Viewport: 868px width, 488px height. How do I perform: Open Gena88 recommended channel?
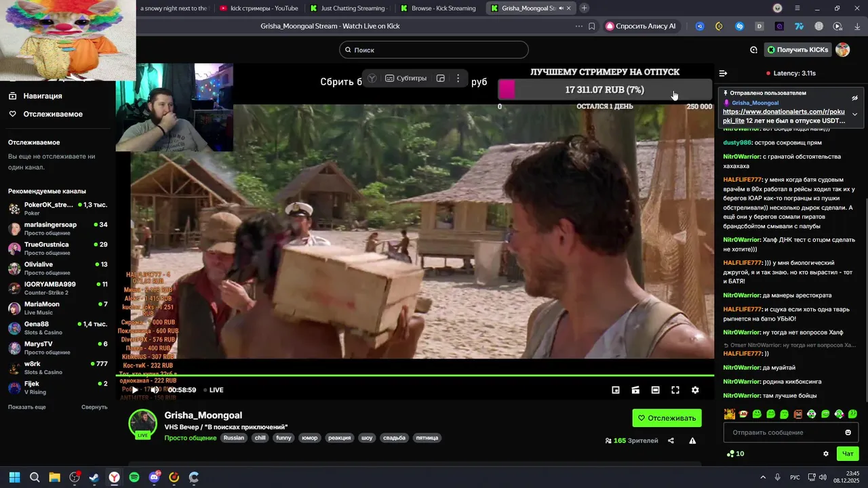pos(58,328)
